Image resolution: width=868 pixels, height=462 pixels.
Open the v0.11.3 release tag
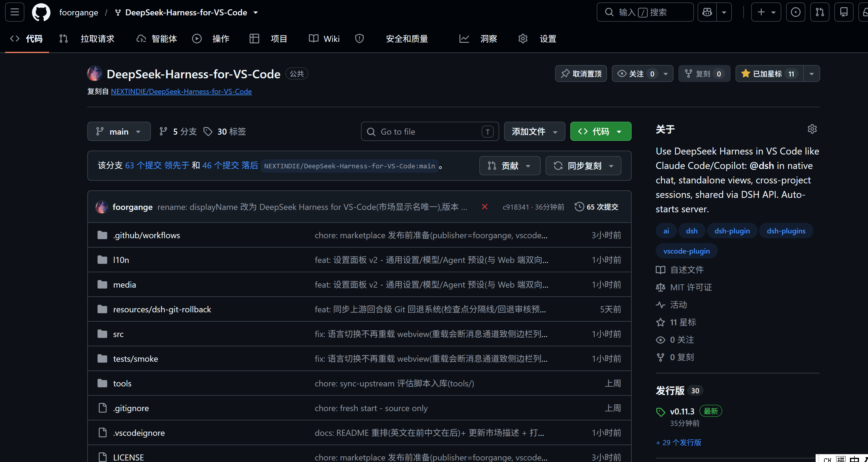click(682, 411)
